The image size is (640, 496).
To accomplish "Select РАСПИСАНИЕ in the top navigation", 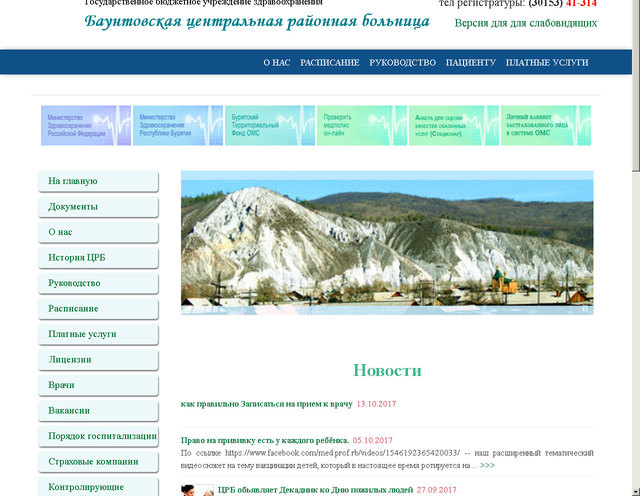I will [x=330, y=62].
